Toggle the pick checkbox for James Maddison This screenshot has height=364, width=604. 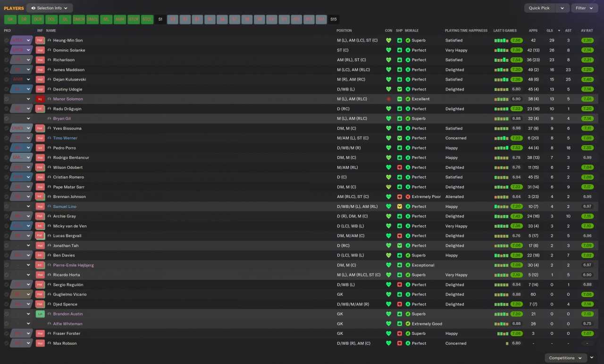(7, 70)
